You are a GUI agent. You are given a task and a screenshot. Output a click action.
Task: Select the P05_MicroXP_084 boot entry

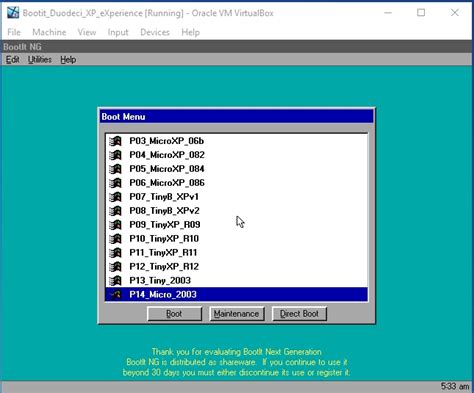point(237,169)
